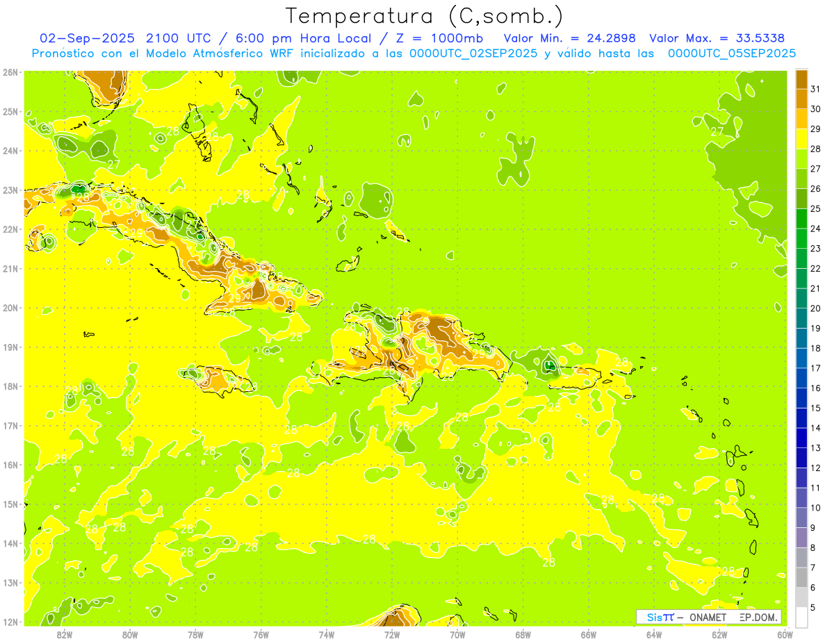
Task: Click the 18N latitude axis label
Action: [10, 386]
